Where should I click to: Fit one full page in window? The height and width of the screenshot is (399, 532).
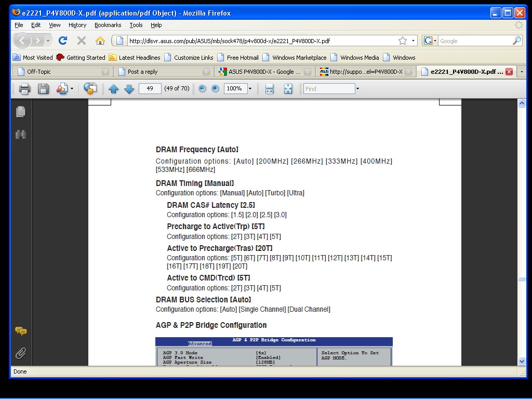click(x=288, y=89)
